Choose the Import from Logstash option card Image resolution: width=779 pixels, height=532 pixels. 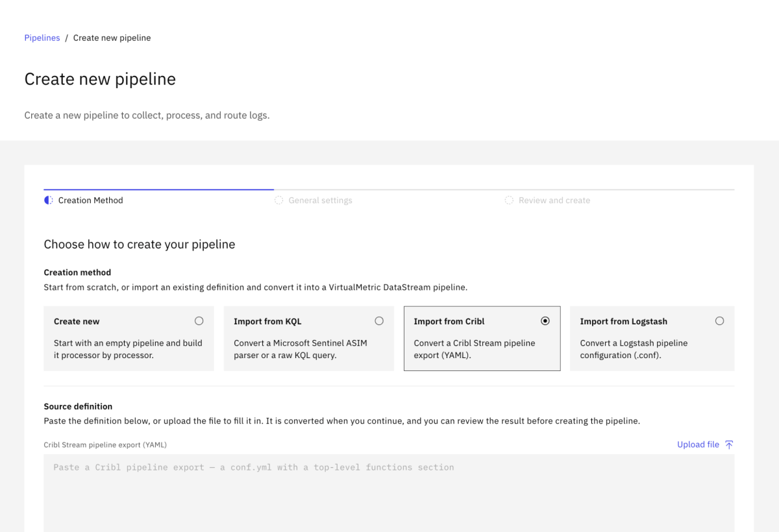(652, 339)
